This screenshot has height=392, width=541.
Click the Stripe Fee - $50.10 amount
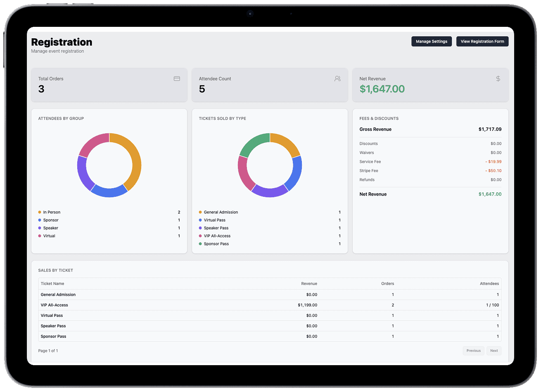click(494, 171)
